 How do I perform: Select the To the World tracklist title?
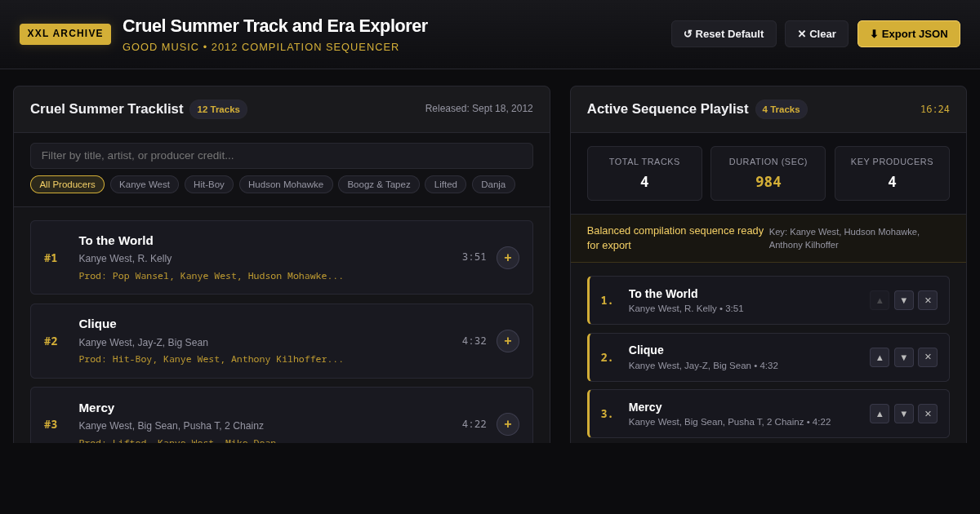coord(116,240)
